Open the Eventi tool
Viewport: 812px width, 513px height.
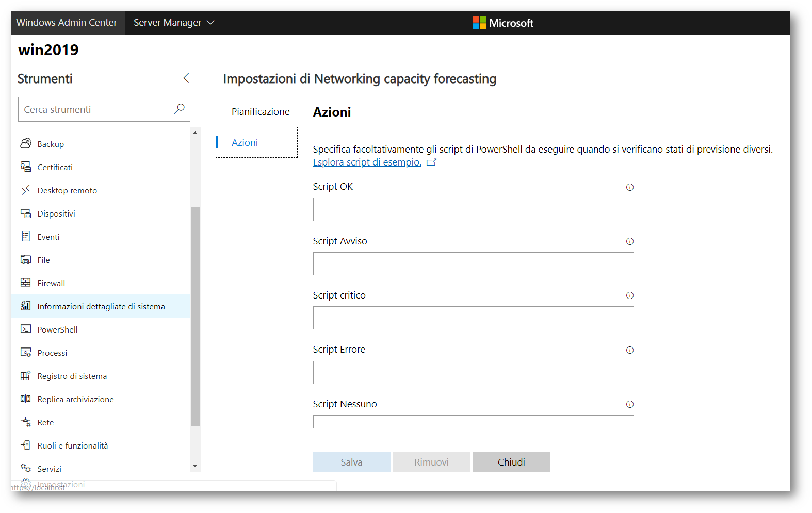click(101, 237)
